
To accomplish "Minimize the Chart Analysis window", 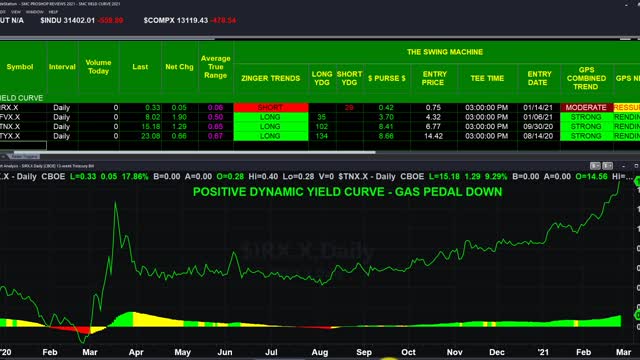I will click(x=624, y=166).
